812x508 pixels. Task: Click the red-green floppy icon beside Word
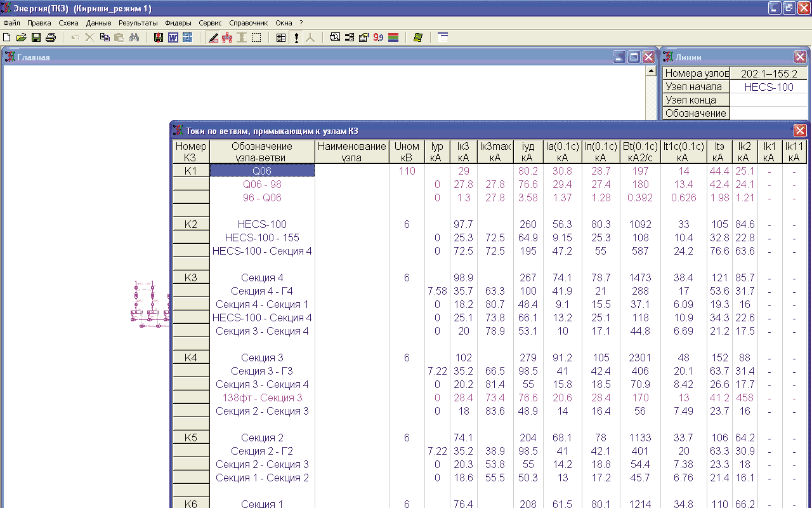[x=159, y=37]
